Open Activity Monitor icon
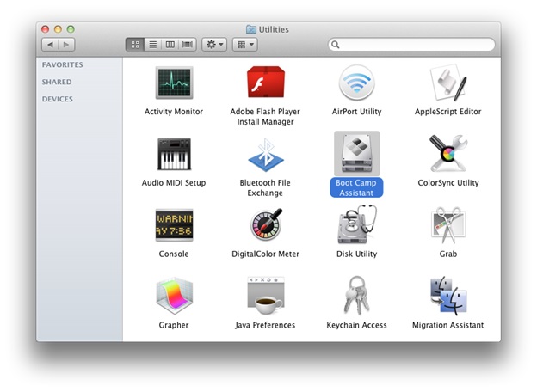This screenshot has width=537, height=392. tap(174, 83)
